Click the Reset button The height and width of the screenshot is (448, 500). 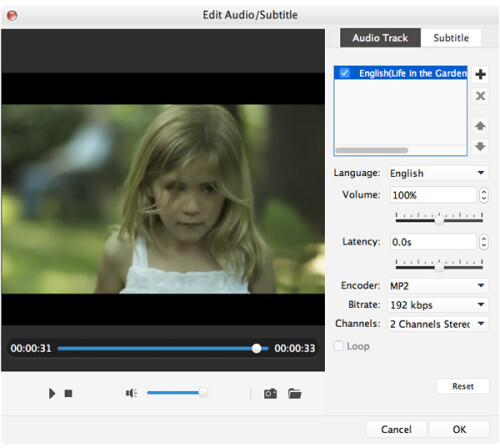point(463,386)
